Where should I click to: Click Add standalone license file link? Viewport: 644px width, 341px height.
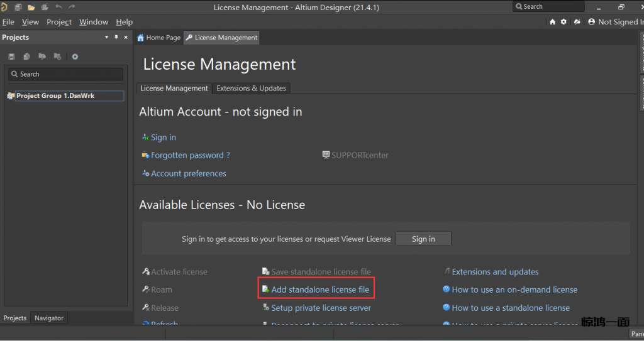pyautogui.click(x=319, y=290)
